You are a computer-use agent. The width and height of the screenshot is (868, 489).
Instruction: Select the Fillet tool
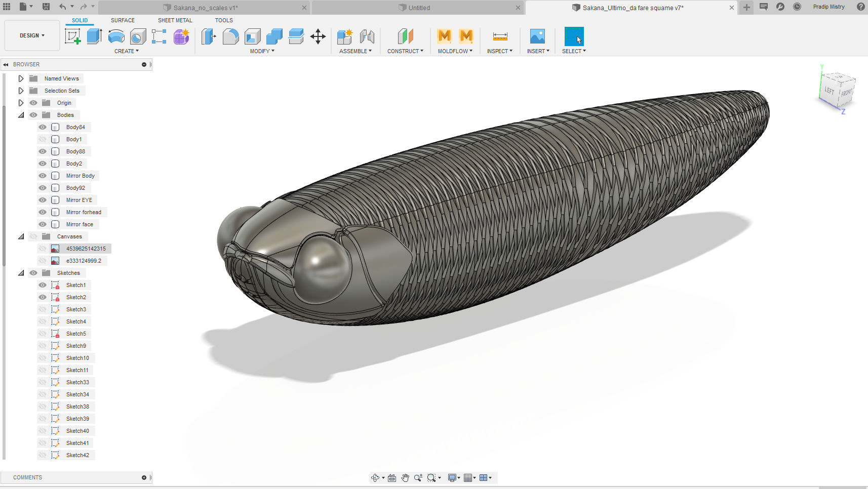click(230, 36)
